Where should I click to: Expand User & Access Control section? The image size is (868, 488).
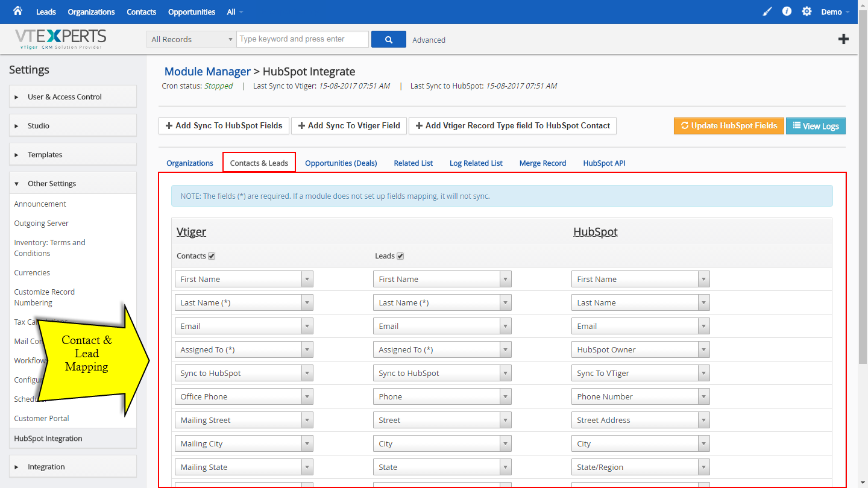pos(73,96)
